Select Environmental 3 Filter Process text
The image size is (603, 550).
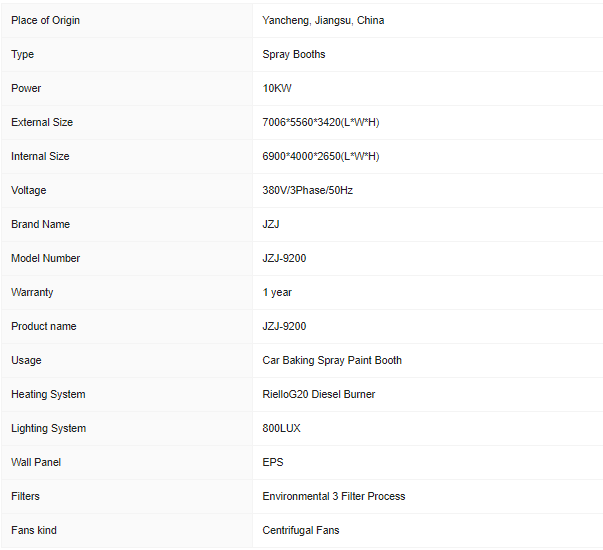pyautogui.click(x=334, y=496)
